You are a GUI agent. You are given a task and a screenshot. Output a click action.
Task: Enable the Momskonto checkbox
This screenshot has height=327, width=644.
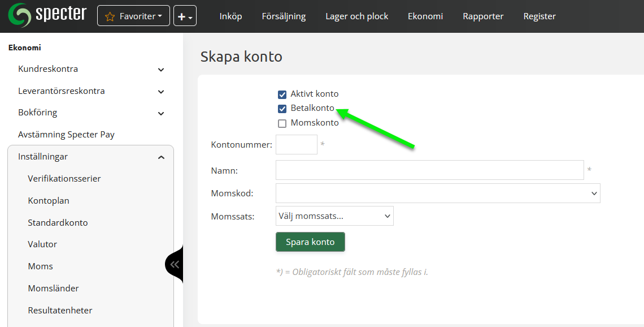pos(282,123)
